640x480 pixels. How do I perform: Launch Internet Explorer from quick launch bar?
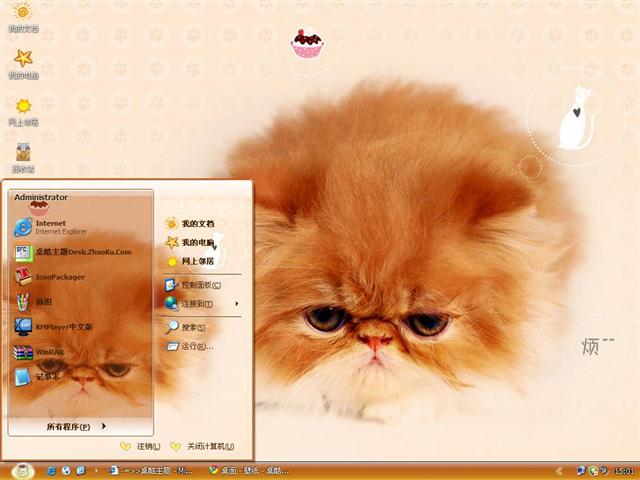click(51, 471)
